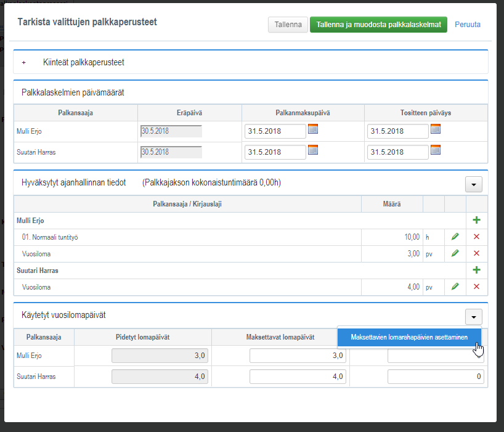Click Suutari Harras' Pidetyt lomapäivät field
This screenshot has width=504, height=432.
tap(160, 377)
